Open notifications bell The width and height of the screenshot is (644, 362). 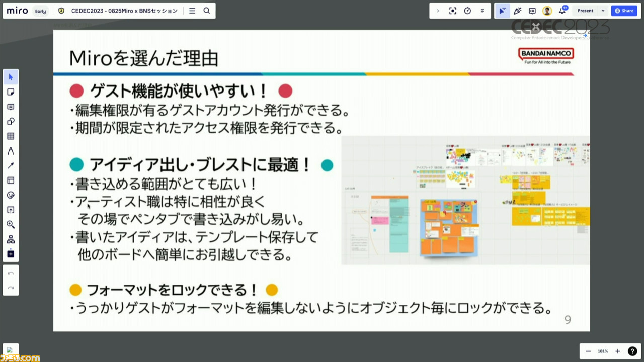[x=562, y=11]
